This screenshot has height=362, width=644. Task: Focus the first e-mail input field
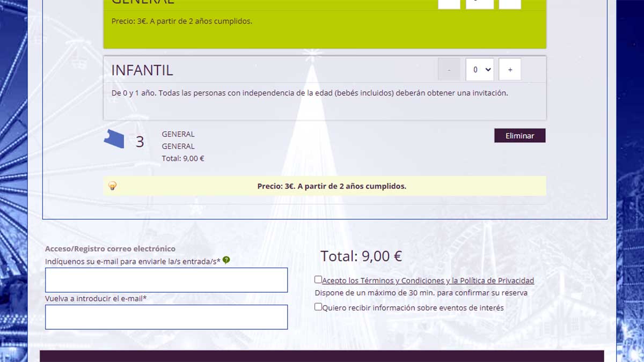tap(166, 280)
